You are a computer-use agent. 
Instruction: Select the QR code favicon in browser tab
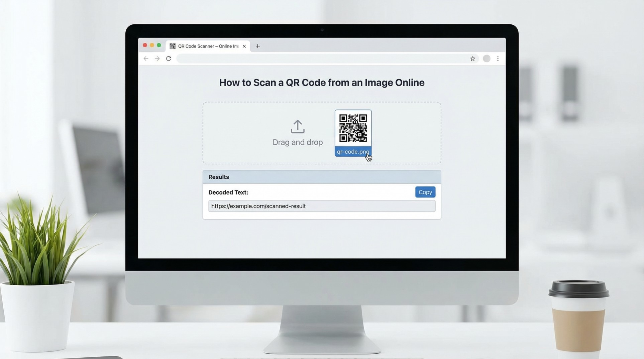(173, 46)
